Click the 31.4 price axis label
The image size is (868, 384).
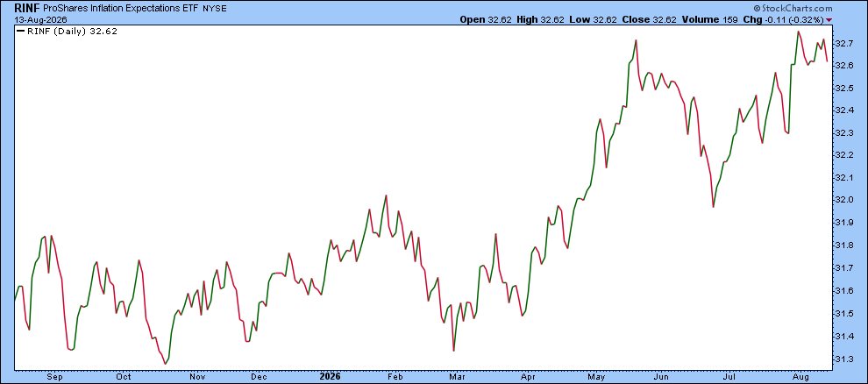[844, 337]
